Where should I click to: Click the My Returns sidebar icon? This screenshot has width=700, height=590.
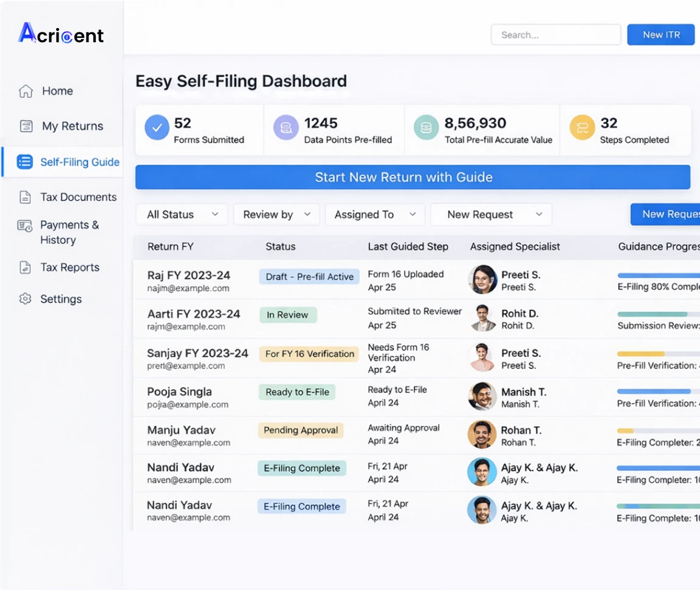tap(26, 126)
